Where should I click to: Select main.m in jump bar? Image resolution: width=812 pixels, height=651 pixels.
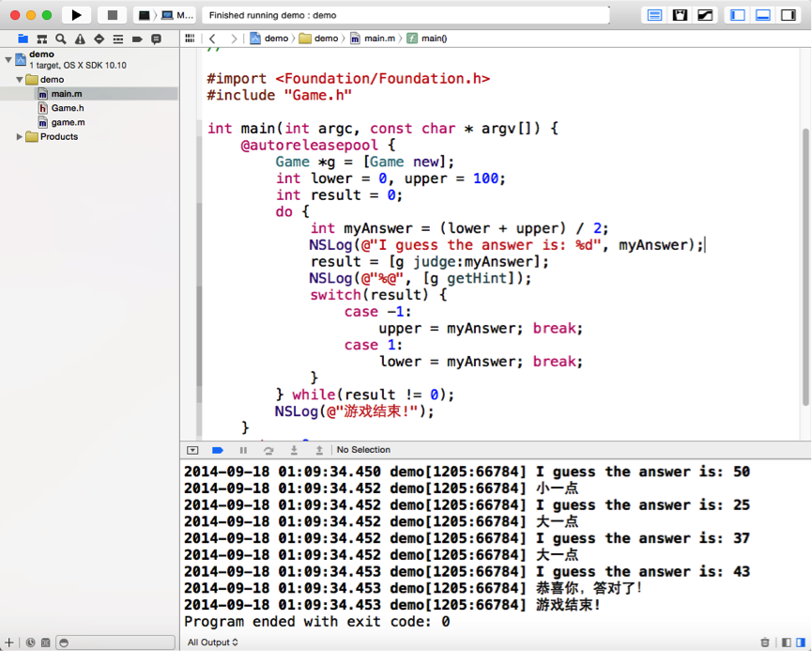(x=373, y=39)
